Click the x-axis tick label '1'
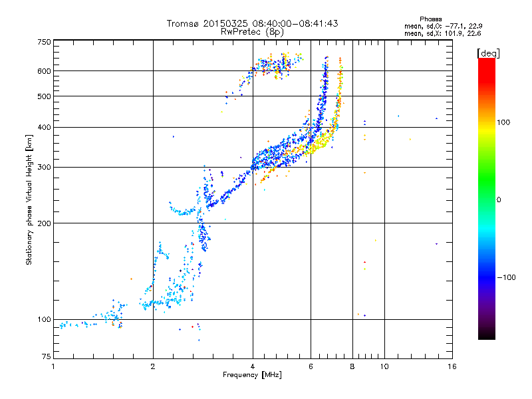Image resolution: width=532 pixels, height=399 pixels. (53, 366)
